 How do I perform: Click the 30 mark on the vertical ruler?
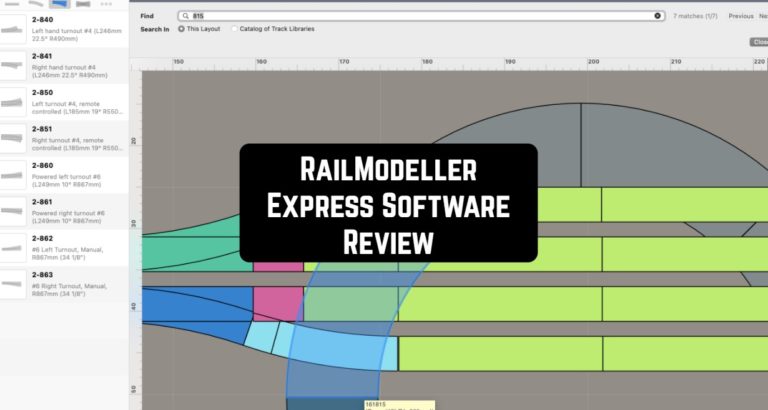point(134,223)
